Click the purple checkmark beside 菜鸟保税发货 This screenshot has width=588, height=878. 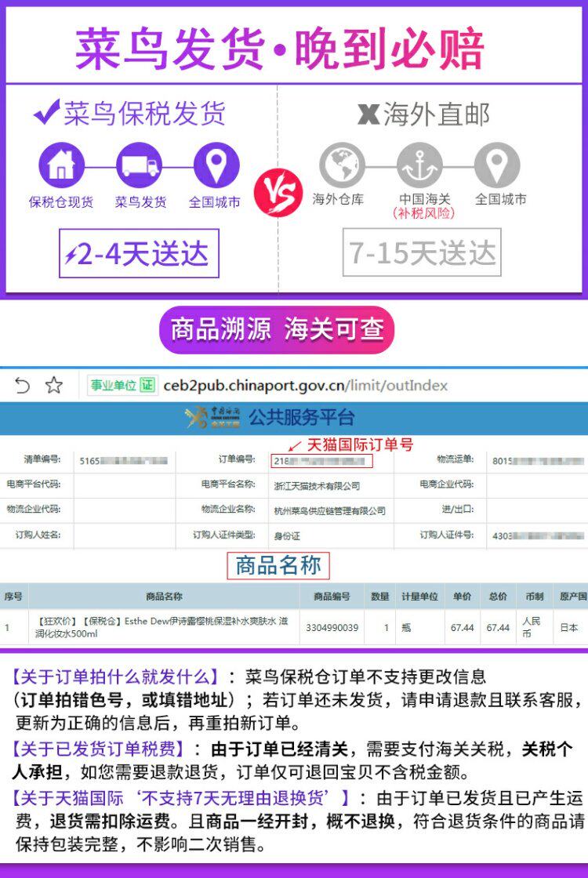(47, 112)
